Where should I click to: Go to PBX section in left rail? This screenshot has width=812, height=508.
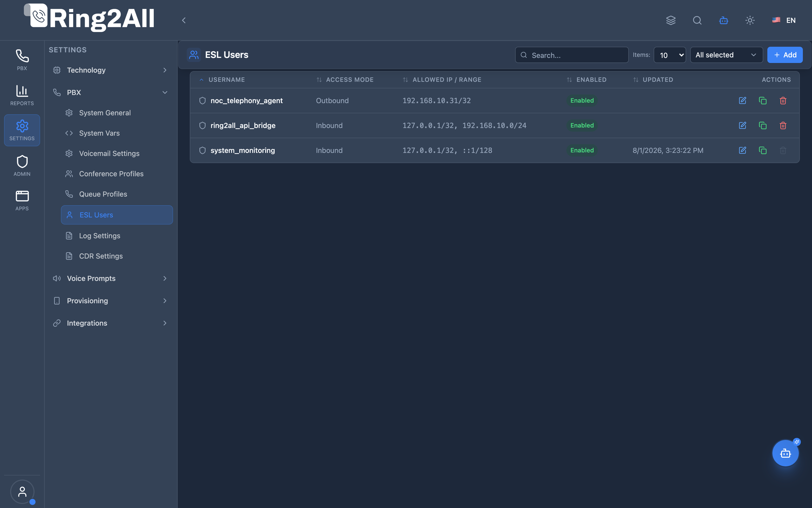(22, 60)
